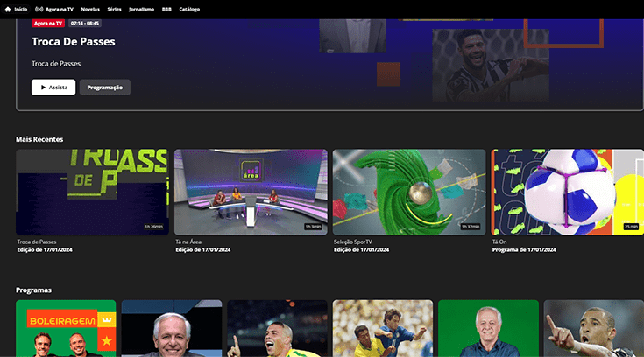Click Edição de 17/01/2024 under Troca de Passes
The width and height of the screenshot is (644, 357).
tap(45, 249)
